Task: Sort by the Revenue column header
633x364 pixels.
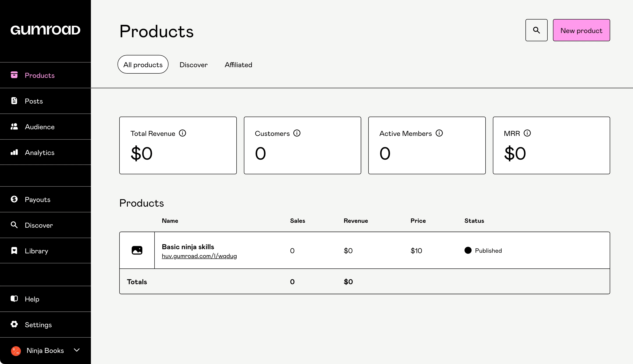Action: 356,221
